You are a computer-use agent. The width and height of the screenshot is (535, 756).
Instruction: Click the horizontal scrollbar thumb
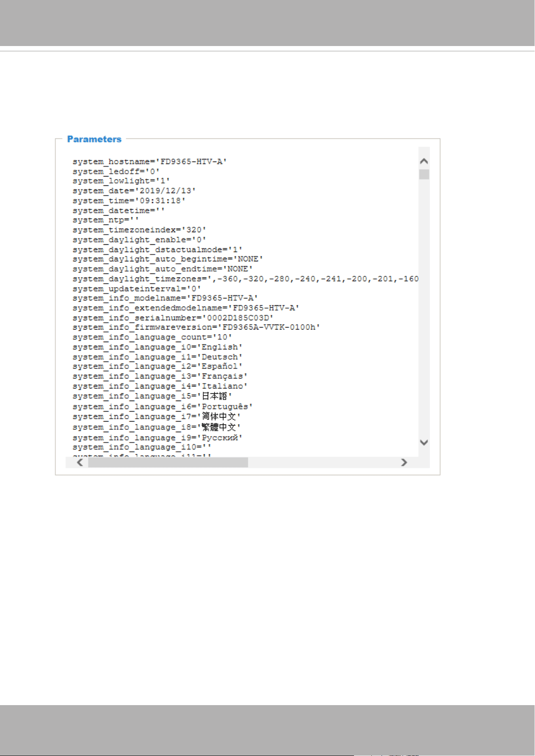tap(168, 462)
